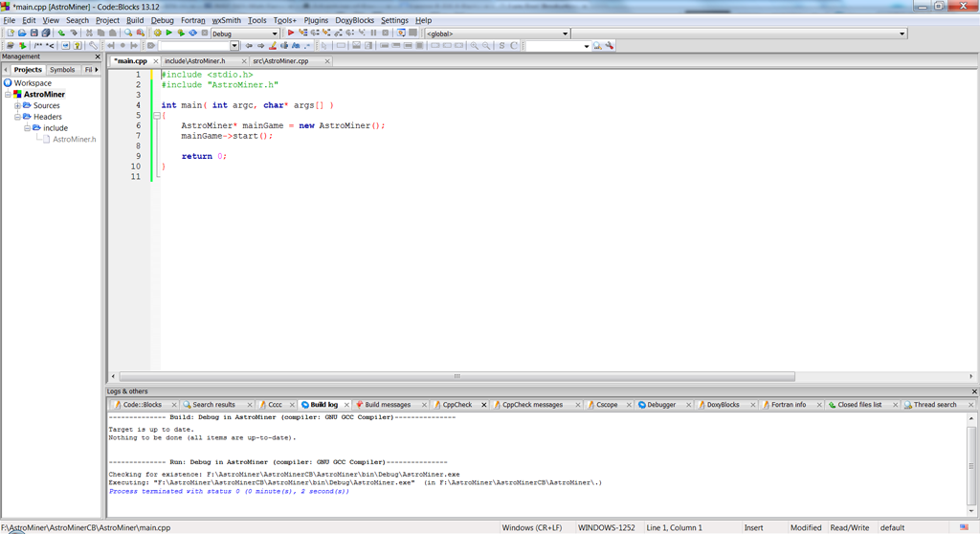Close the Logs & others panel

pos(973,391)
